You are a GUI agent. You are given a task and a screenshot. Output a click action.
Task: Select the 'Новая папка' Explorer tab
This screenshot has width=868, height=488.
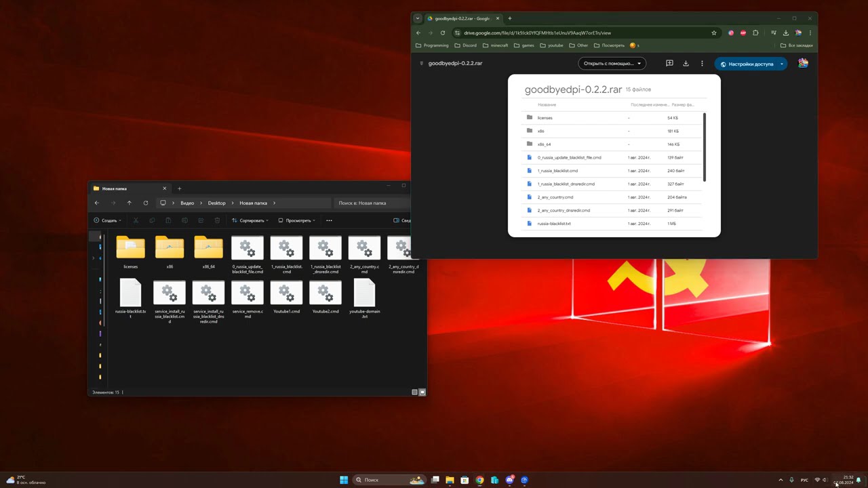click(130, 188)
